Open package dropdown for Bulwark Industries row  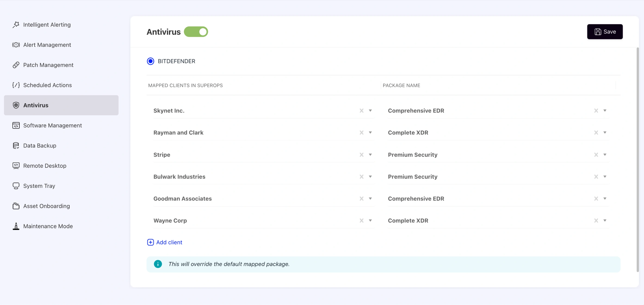click(x=605, y=177)
